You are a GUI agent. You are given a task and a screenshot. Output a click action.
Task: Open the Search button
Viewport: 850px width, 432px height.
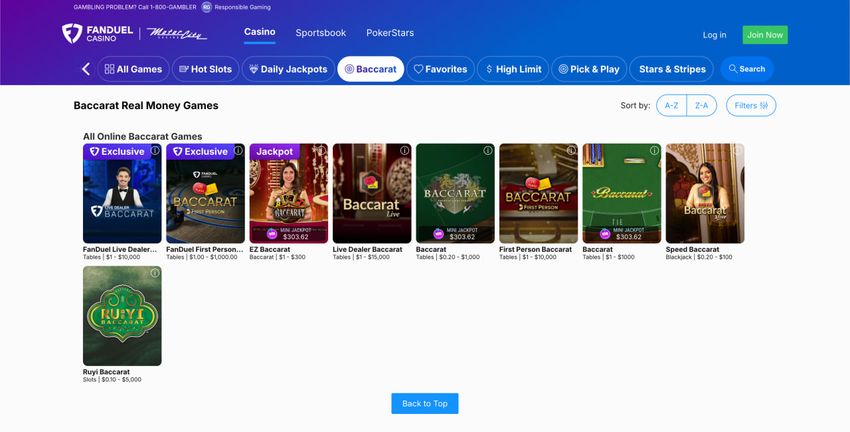click(746, 69)
